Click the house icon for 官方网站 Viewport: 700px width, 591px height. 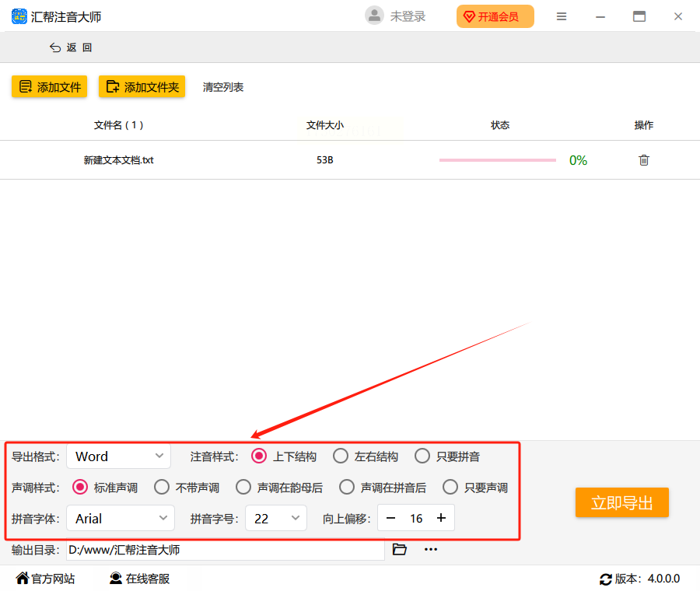(x=23, y=578)
